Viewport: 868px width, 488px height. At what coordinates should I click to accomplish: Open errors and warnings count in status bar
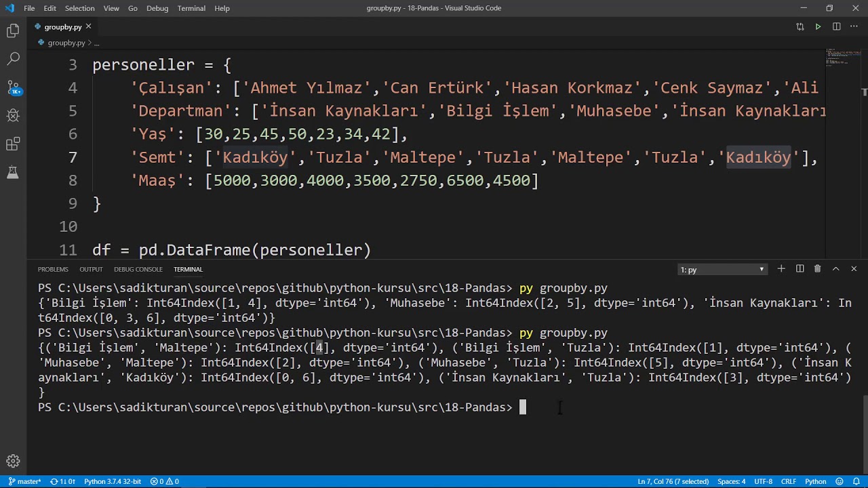click(x=165, y=481)
